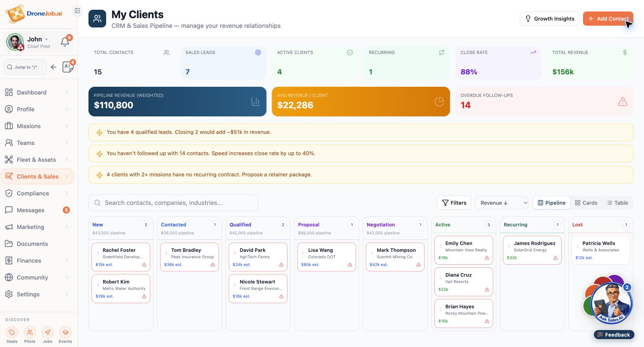The width and height of the screenshot is (644, 347).
Task: Collapse the sidebar panel toggle icon
Action: point(77,11)
